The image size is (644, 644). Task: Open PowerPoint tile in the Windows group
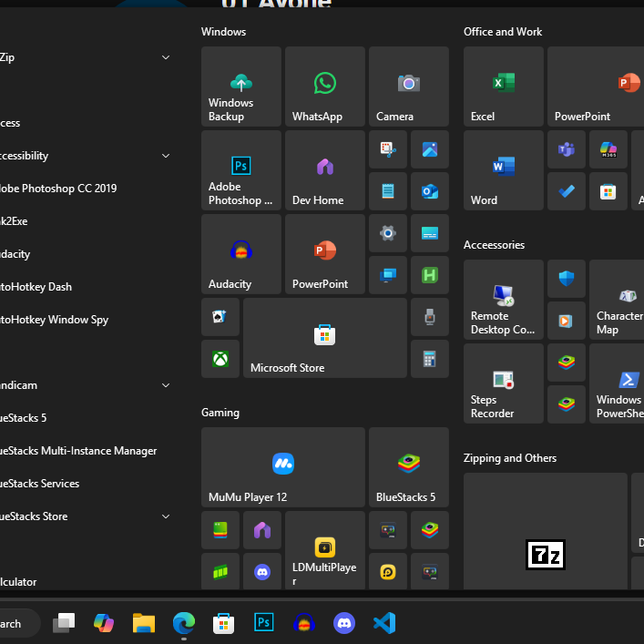[325, 254]
